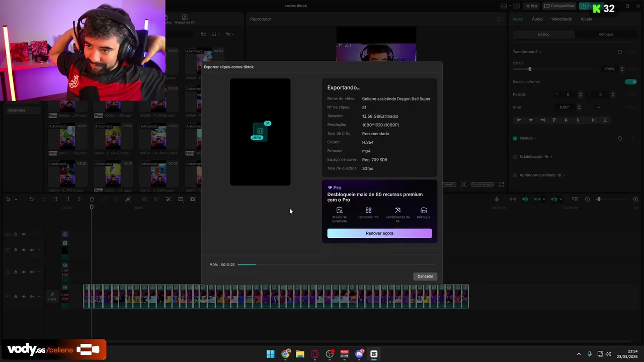This screenshot has height=362, width=644.
Task: Hide the top effect track with eye icon
Action: [24, 234]
